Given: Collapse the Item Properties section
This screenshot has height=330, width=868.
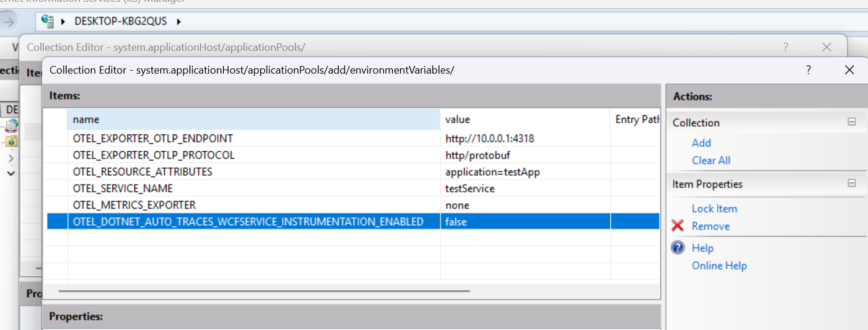Looking at the screenshot, I should coord(852,183).
